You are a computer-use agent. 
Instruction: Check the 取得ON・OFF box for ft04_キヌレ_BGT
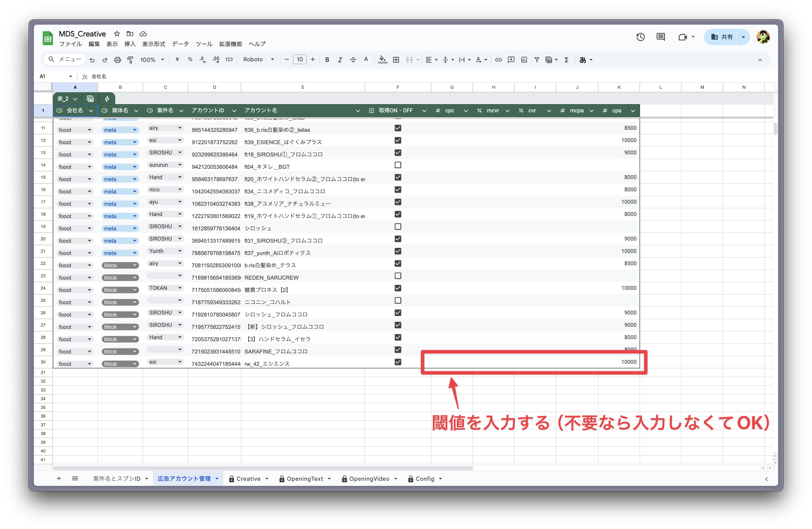click(x=398, y=165)
